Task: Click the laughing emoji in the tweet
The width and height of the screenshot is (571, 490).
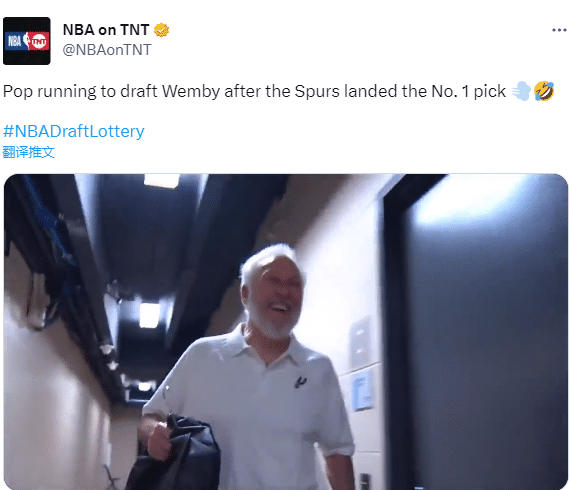Action: [x=544, y=91]
